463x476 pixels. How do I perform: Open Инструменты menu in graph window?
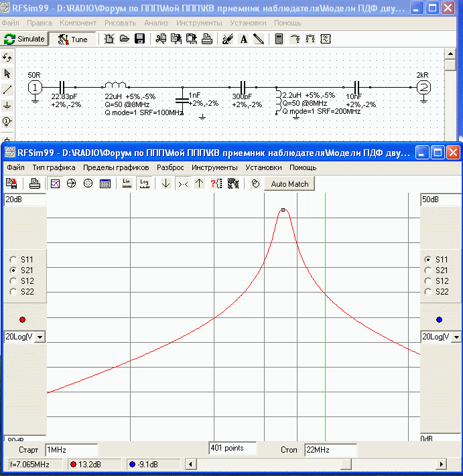click(214, 167)
